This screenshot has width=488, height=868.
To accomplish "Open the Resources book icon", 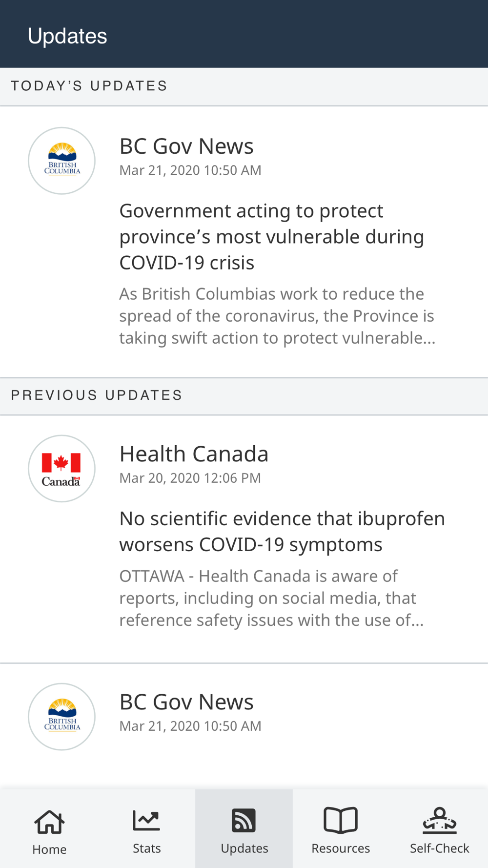I will [x=341, y=820].
